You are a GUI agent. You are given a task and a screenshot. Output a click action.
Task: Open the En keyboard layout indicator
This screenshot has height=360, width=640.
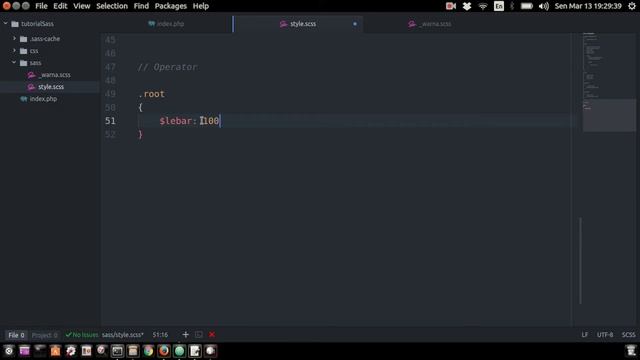(x=499, y=6)
